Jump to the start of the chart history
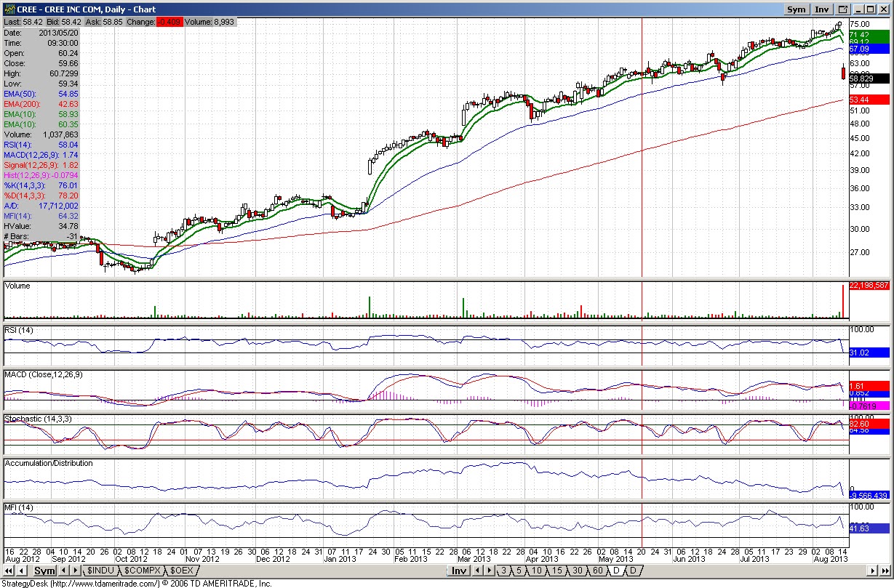 (x=8, y=571)
